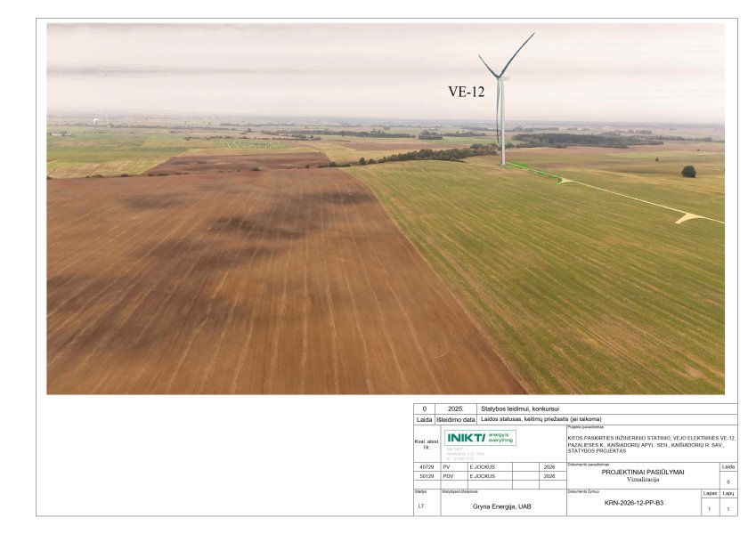This screenshot has width=756, height=534.
Task: Click the first 'E. JOCKUS' name entry
Action: pos(481,466)
